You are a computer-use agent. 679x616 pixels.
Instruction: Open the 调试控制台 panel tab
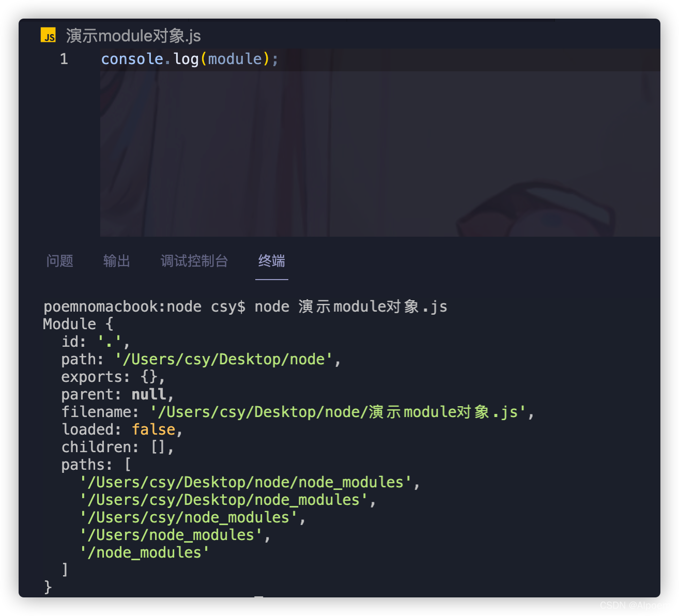194,261
